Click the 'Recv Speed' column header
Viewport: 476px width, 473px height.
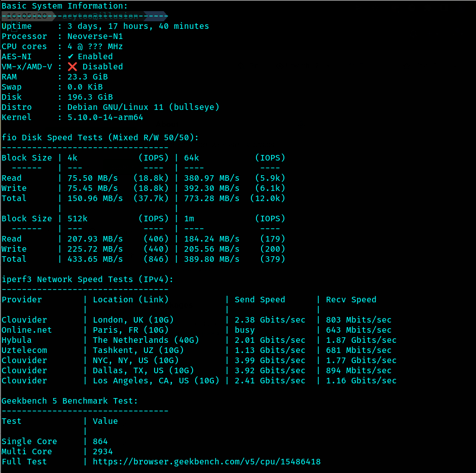[x=351, y=300]
